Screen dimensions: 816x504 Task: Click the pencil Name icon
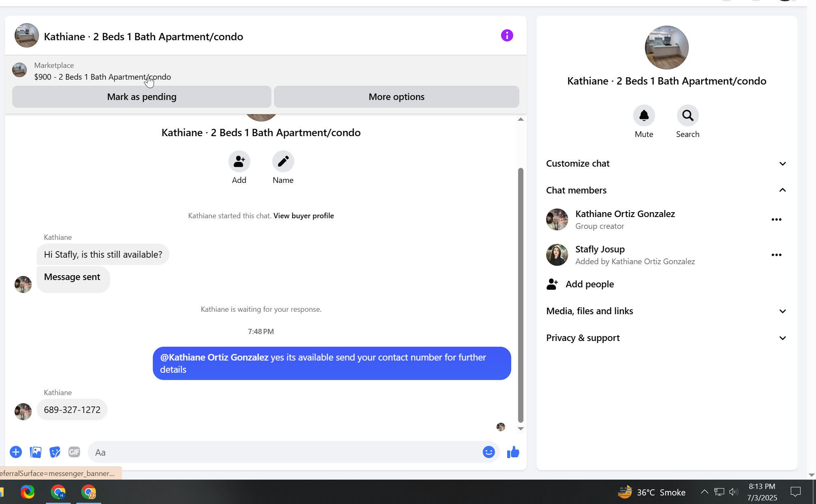coord(283,162)
